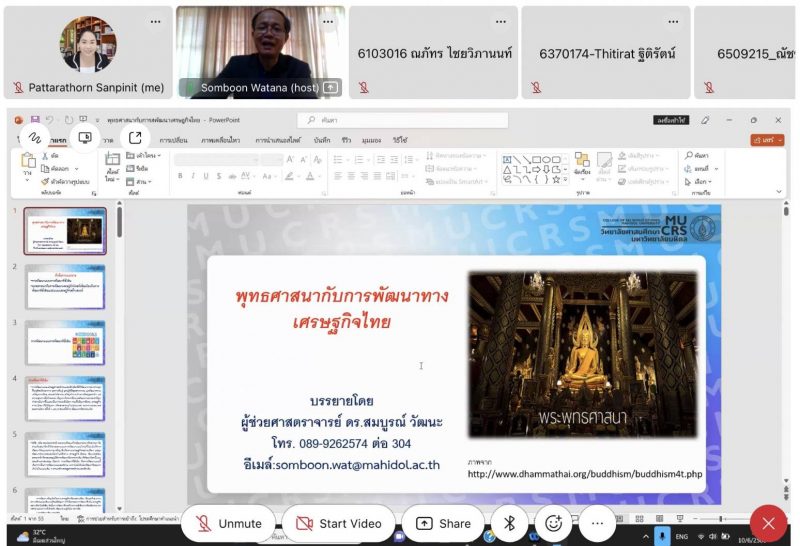Click the red leave meeting button
The height and width of the screenshot is (546, 800).
pyautogui.click(x=768, y=523)
